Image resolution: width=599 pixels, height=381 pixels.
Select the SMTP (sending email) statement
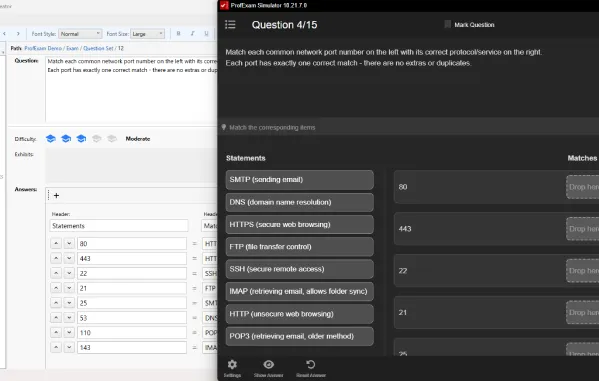tap(300, 180)
